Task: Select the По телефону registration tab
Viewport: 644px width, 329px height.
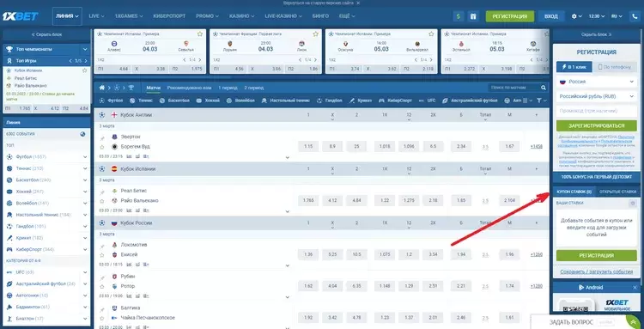Action: tap(615, 67)
